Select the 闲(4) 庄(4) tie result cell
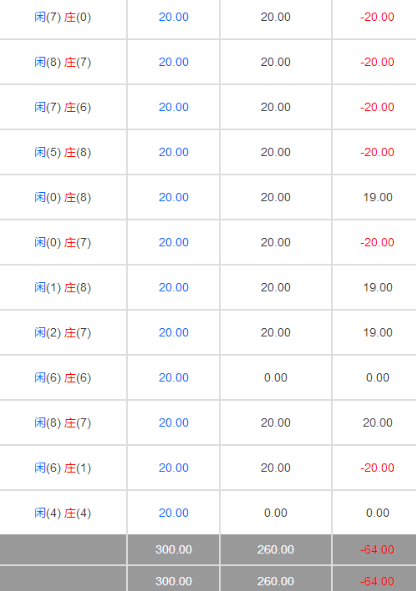Viewport: 416px width, 591px height. click(63, 513)
